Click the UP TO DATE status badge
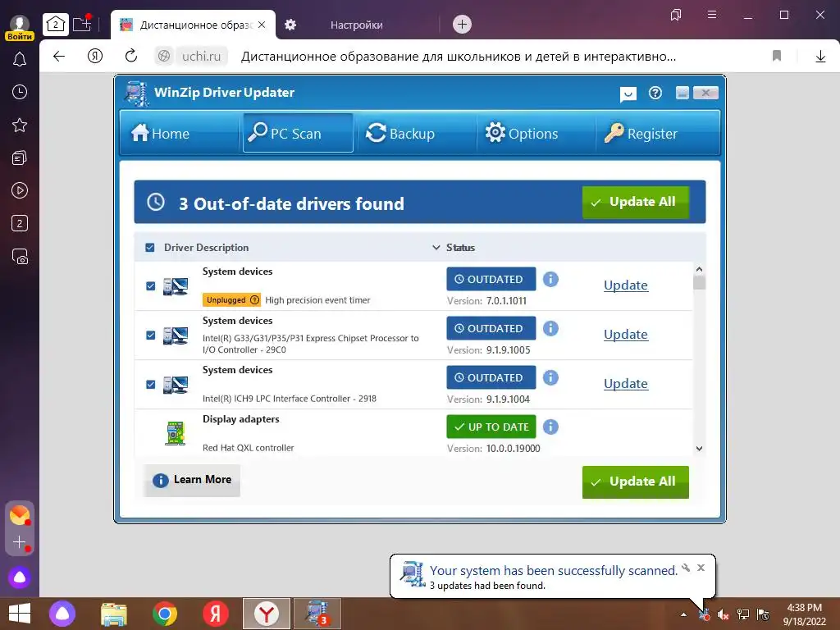 [491, 427]
